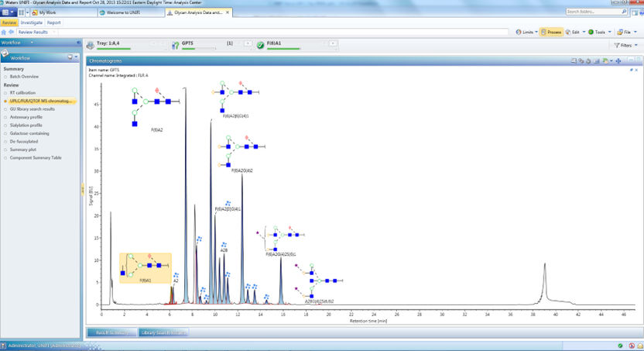This screenshot has width=644, height=351.
Task: Select the Investigate mode tab
Action: [32, 22]
